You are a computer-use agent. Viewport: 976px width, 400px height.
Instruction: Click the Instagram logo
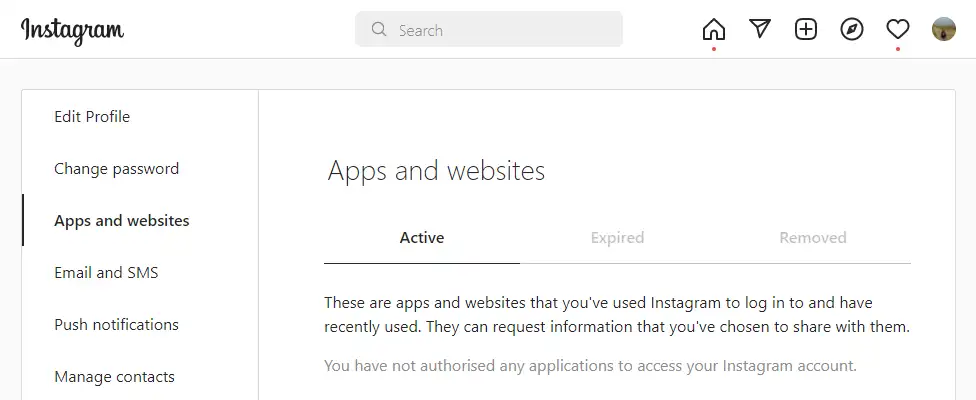click(x=72, y=30)
